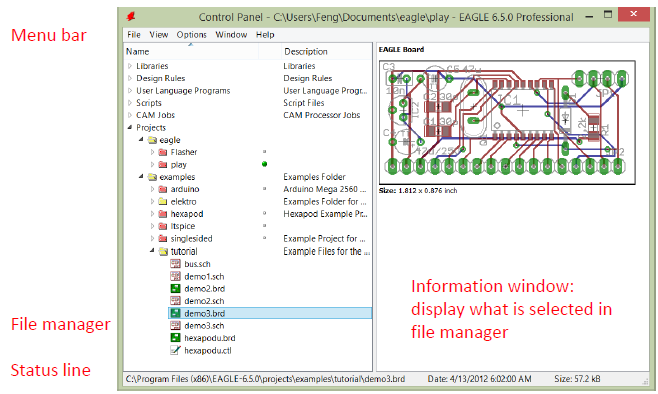Click the demo2.brd board file icon
Viewport: 658px width, 394px height.
(x=175, y=288)
